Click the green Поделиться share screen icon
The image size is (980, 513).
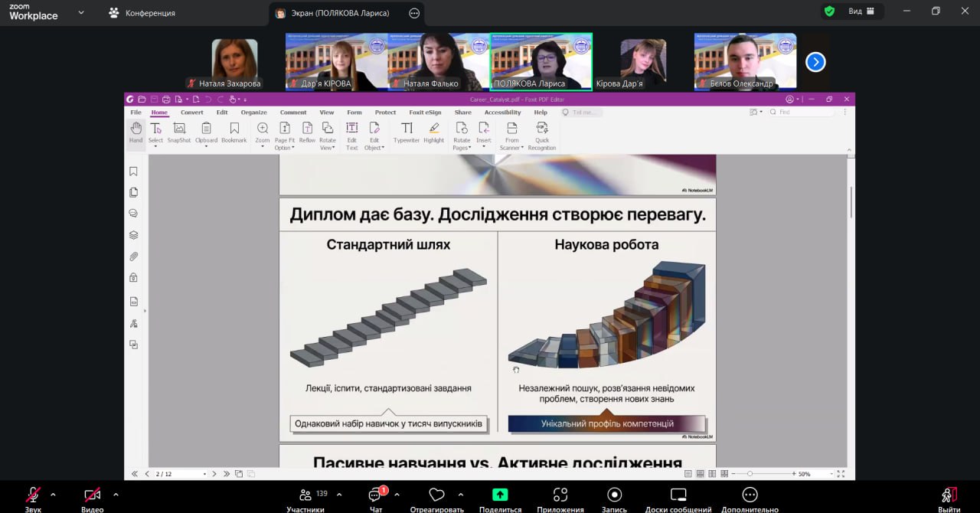coord(500,495)
